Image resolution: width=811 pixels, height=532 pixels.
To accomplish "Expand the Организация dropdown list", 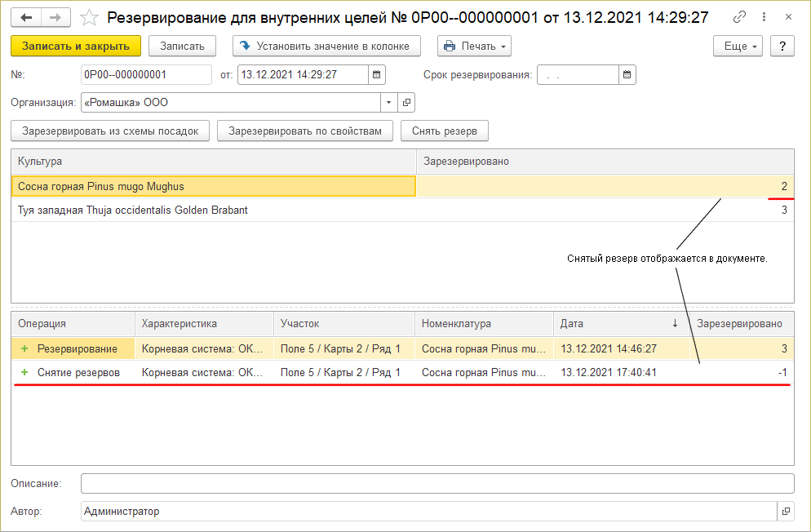I will tap(388, 103).
